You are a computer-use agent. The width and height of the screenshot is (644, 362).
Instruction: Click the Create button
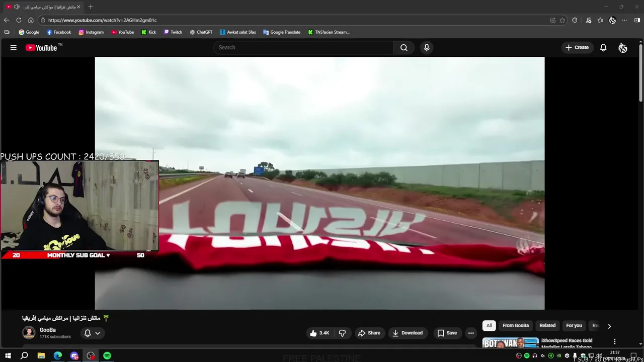[x=577, y=48]
